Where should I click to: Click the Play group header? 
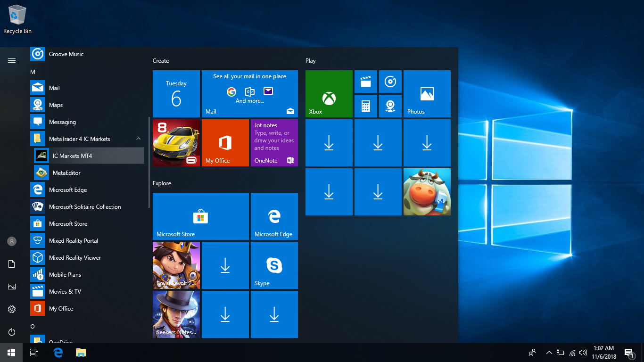[311, 61]
